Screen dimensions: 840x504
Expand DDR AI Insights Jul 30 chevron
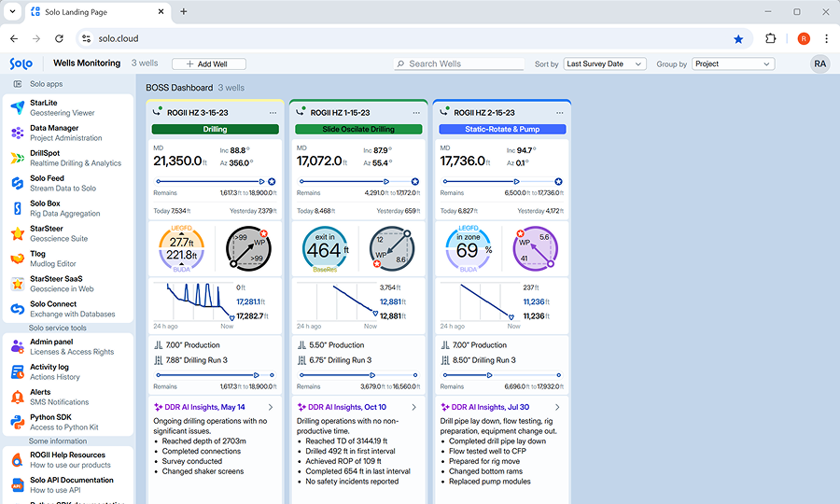pyautogui.click(x=558, y=408)
